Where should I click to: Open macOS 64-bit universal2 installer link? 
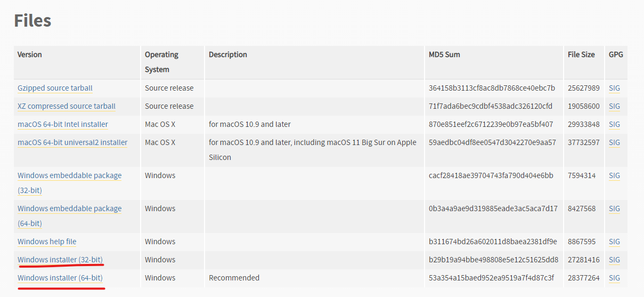pyautogui.click(x=72, y=142)
